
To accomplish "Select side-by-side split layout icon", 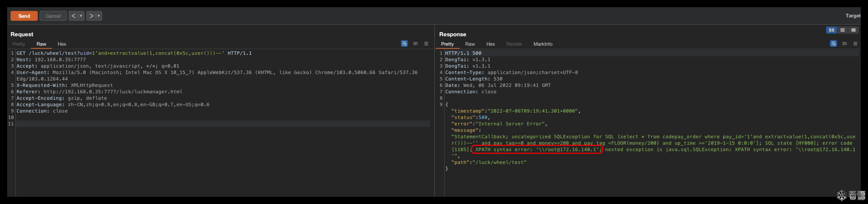I will [x=831, y=30].
